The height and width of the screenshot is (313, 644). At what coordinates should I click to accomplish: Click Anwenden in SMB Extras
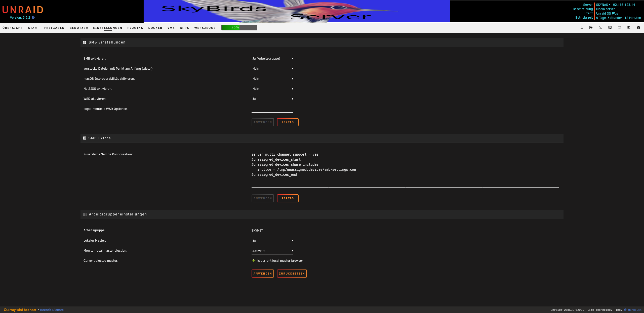pyautogui.click(x=263, y=198)
